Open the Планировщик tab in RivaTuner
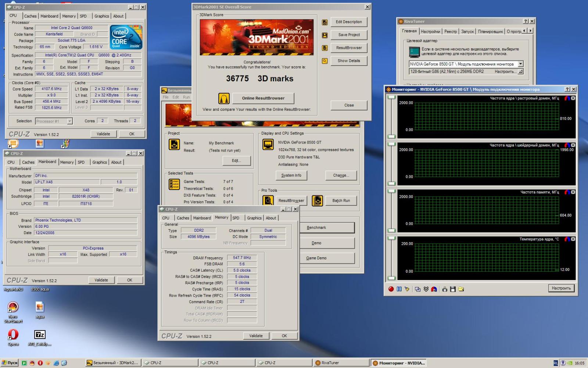 tap(490, 32)
